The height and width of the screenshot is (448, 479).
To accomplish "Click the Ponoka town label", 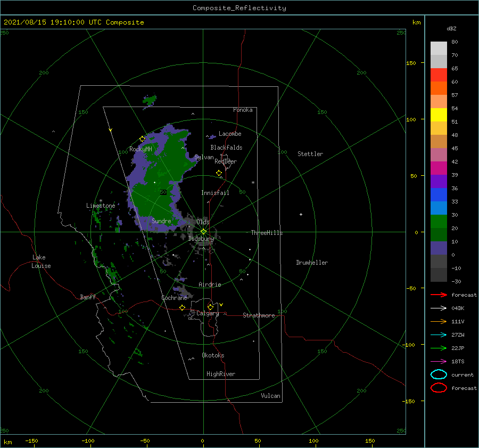I will coord(243,110).
